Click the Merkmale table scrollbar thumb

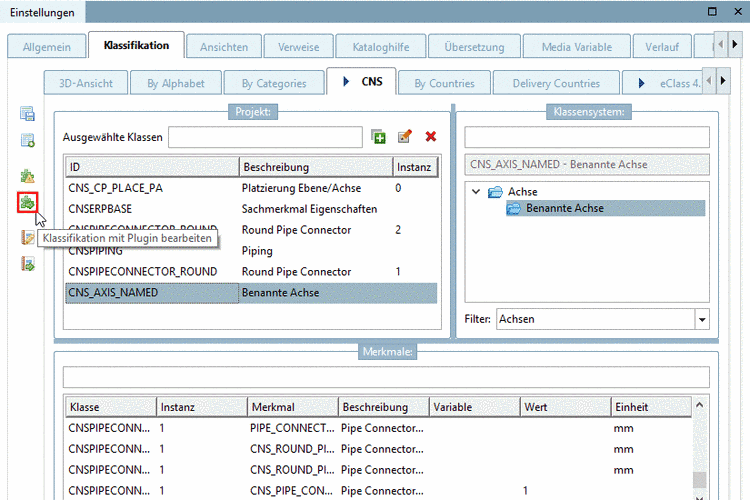click(699, 480)
